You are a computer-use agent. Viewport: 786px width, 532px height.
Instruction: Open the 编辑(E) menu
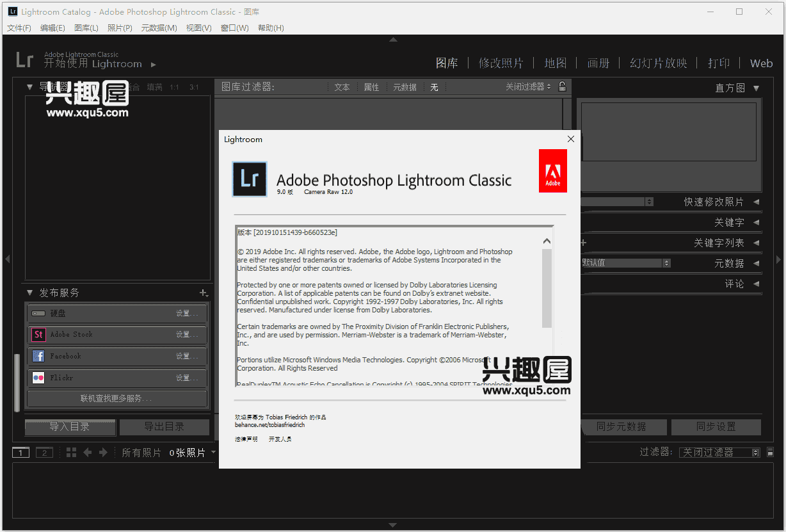[52, 28]
